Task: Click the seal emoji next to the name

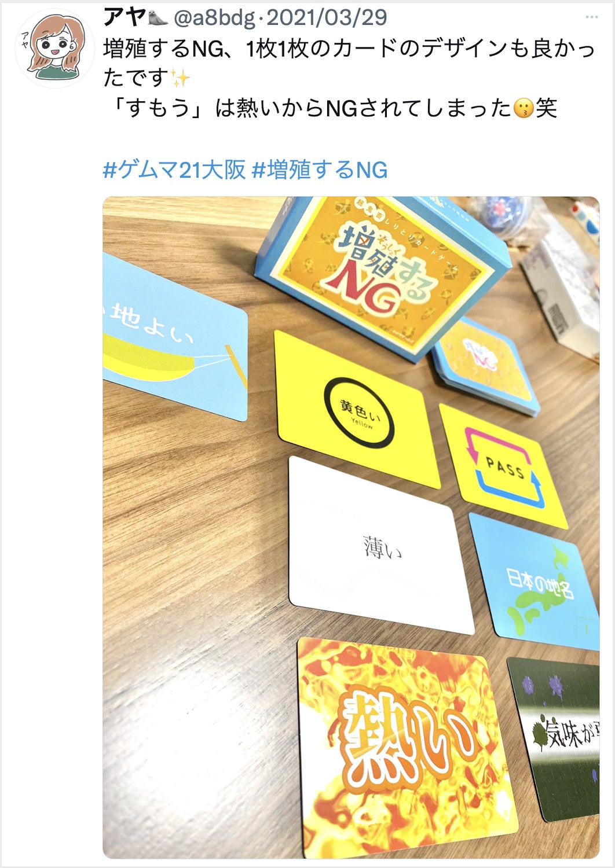Action: point(158,18)
